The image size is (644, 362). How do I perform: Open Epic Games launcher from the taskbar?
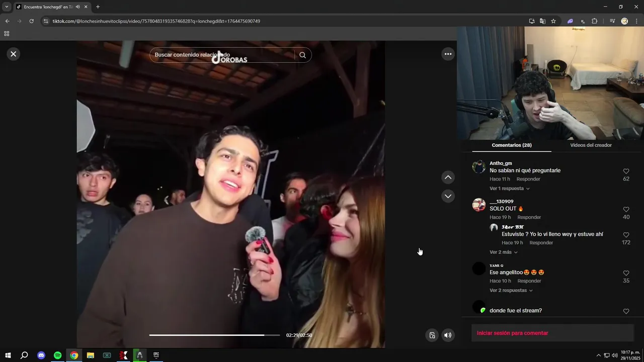(156, 355)
